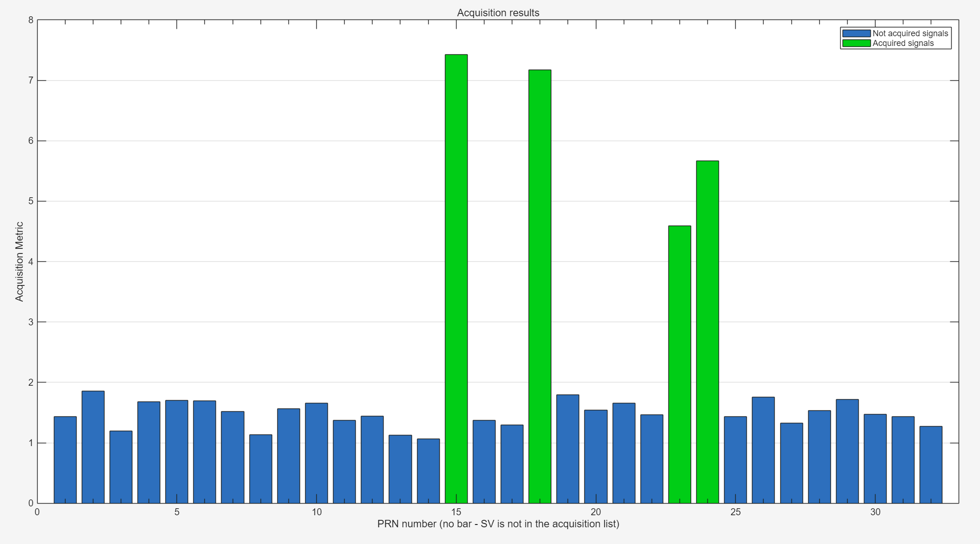Click the green legend color swatch
This screenshot has width=980, height=544.
856,43
